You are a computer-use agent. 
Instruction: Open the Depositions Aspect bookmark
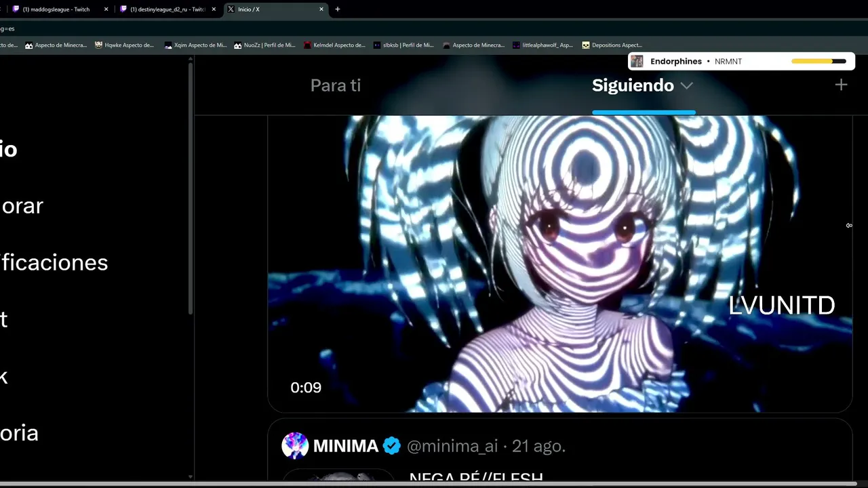point(612,45)
